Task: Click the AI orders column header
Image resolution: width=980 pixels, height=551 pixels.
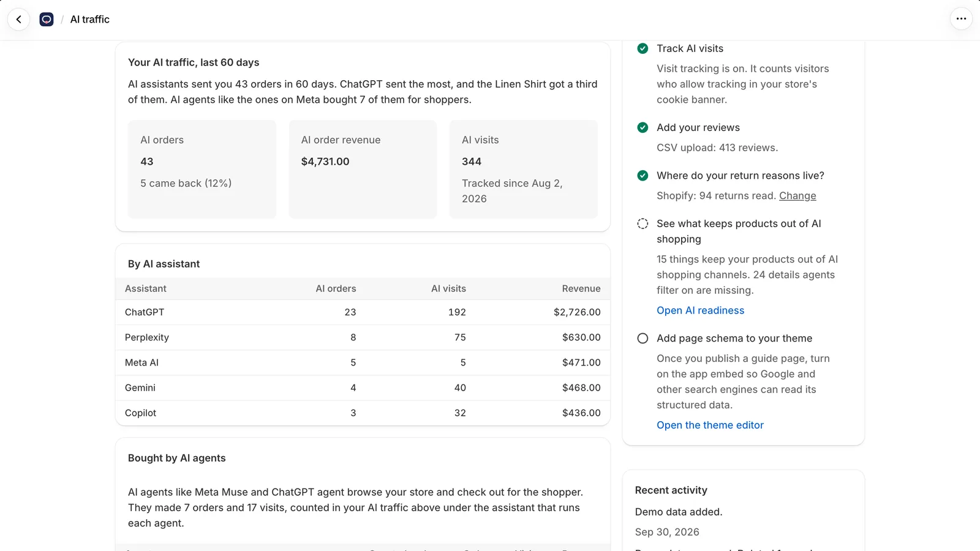Action: click(x=336, y=288)
